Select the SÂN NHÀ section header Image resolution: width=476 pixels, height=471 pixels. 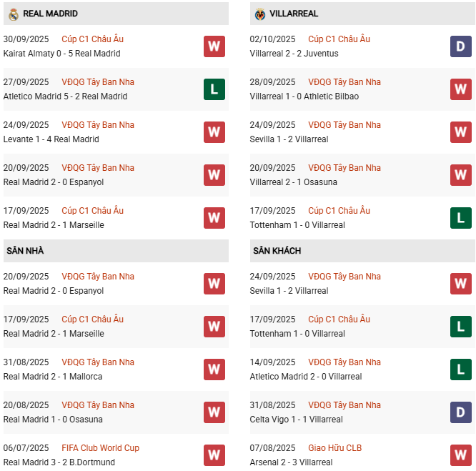[x=25, y=251]
